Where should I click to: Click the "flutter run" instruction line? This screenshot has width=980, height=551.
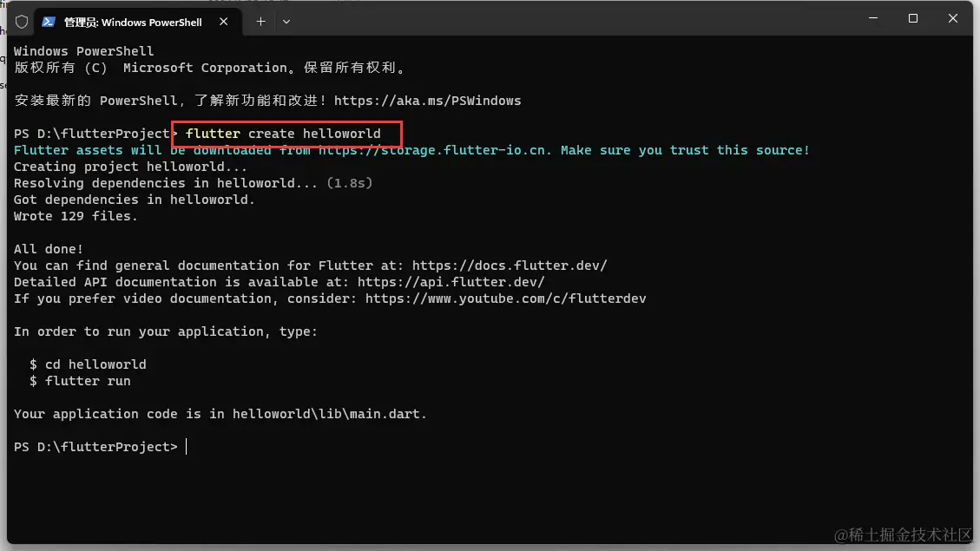coord(87,381)
